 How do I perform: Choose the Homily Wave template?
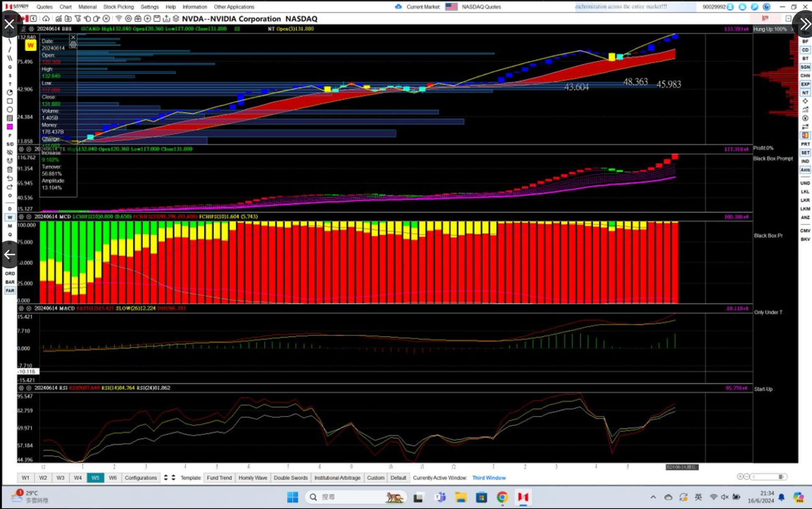[252, 478]
